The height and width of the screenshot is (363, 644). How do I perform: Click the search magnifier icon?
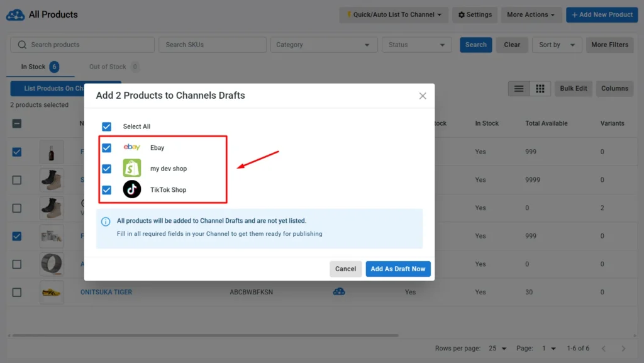[x=22, y=45]
